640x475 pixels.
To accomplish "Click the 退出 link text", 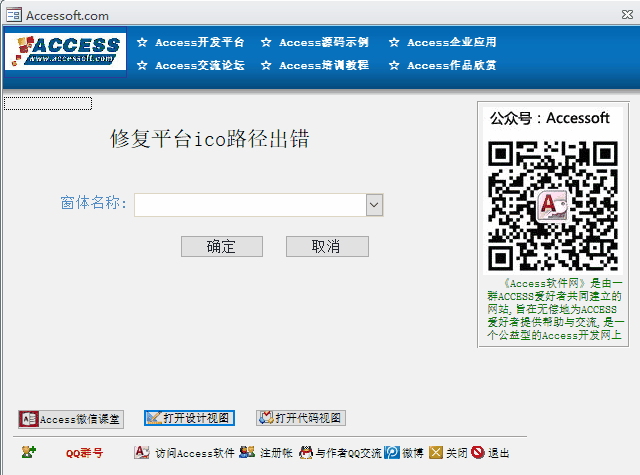I will (x=499, y=453).
